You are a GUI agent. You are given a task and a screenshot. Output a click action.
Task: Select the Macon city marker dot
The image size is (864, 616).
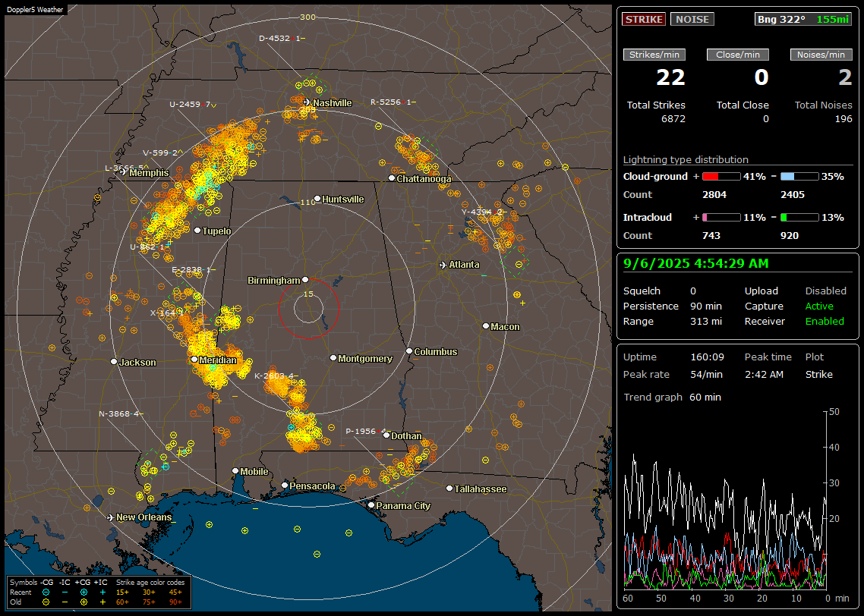[x=486, y=326]
